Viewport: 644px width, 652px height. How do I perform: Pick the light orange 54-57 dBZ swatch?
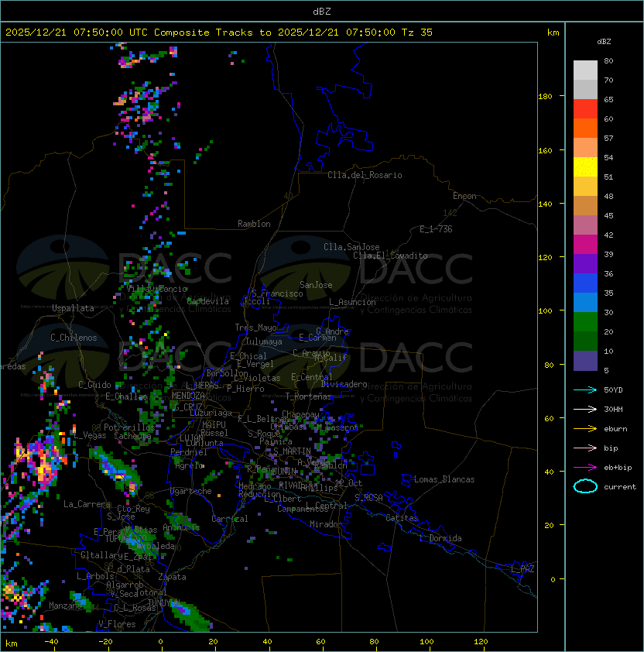pos(585,148)
